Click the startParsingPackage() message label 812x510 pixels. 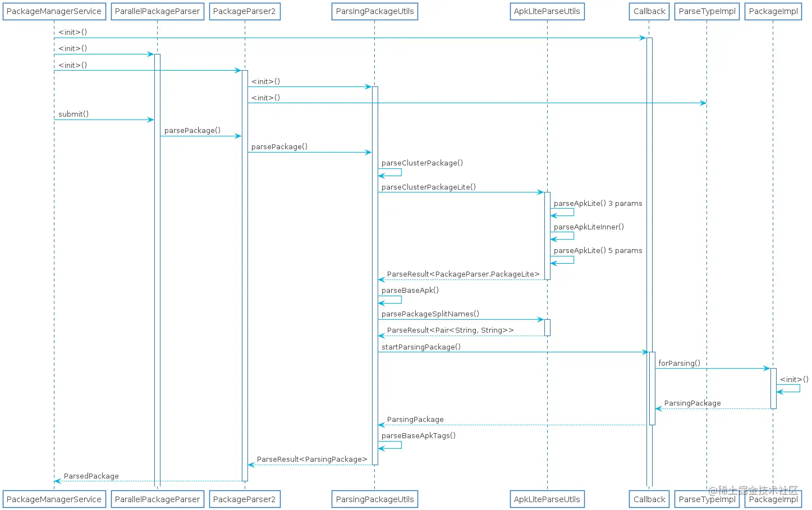point(421,347)
